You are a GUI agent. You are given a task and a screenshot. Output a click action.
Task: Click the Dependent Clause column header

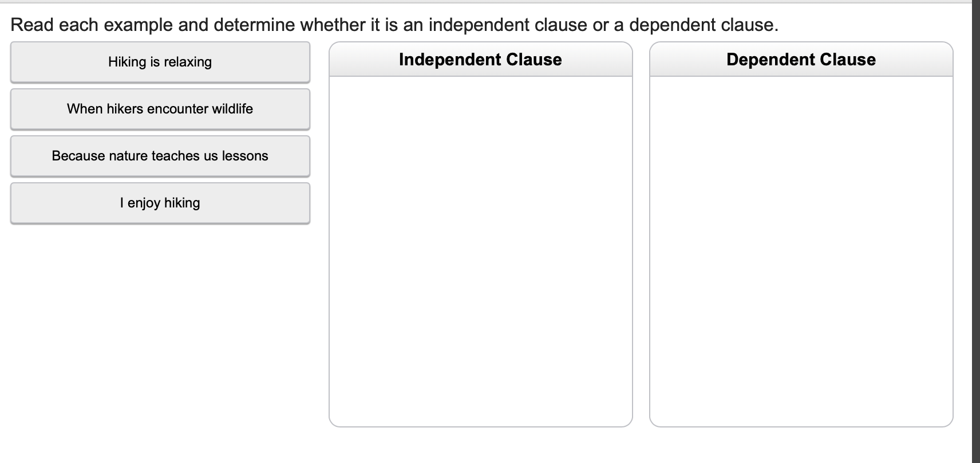(x=801, y=59)
